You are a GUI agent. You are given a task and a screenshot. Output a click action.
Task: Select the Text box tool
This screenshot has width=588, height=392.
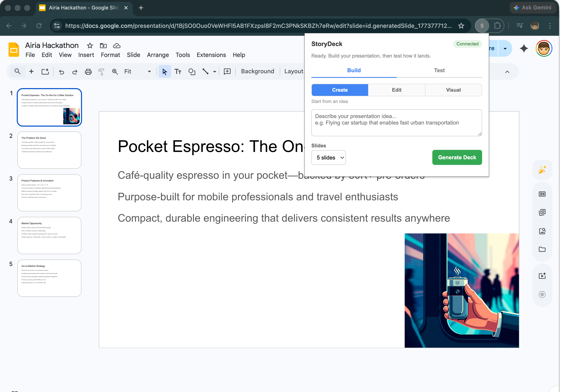coord(178,72)
